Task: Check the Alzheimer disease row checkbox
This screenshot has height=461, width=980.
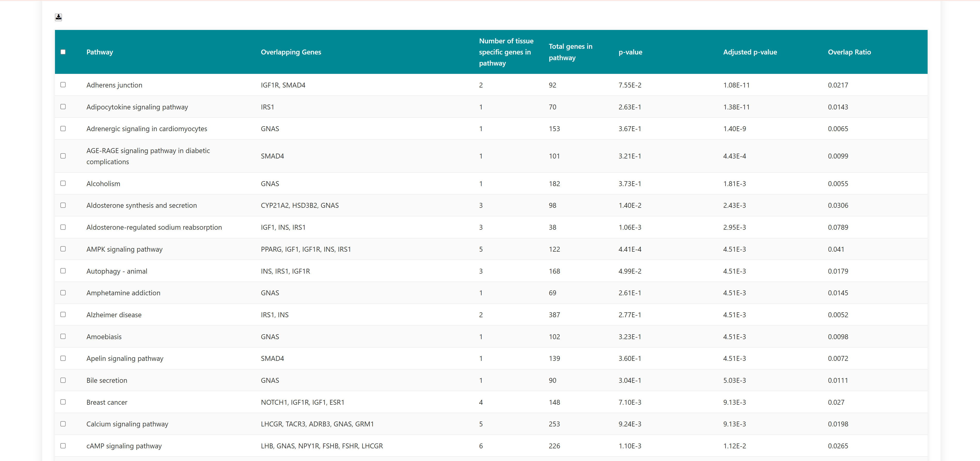Action: (x=63, y=315)
